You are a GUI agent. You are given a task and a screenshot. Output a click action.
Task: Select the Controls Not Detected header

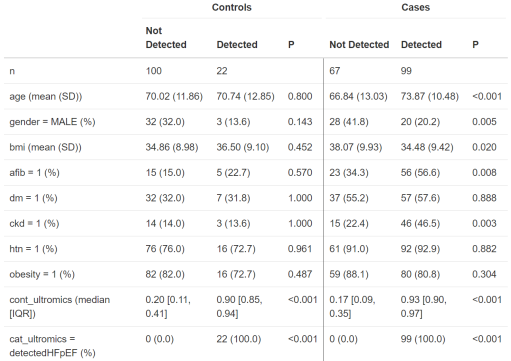(x=166, y=38)
